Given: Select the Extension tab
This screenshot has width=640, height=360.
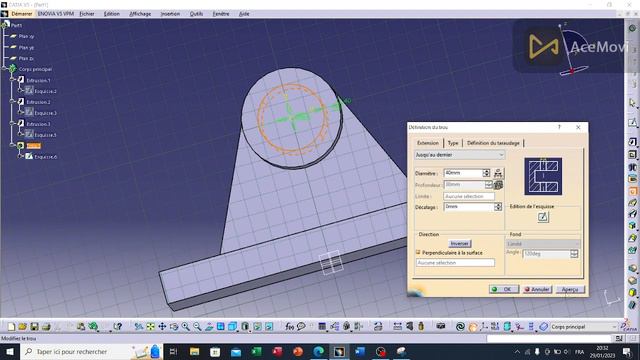Looking at the screenshot, I should (428, 143).
